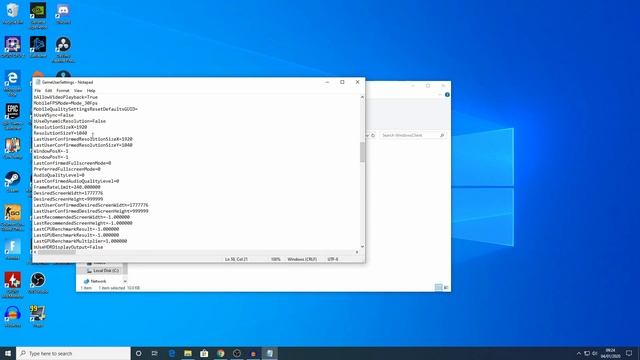The height and width of the screenshot is (360, 640).
Task: Click the UTF-8 encoding status entry
Action: [x=333, y=259]
